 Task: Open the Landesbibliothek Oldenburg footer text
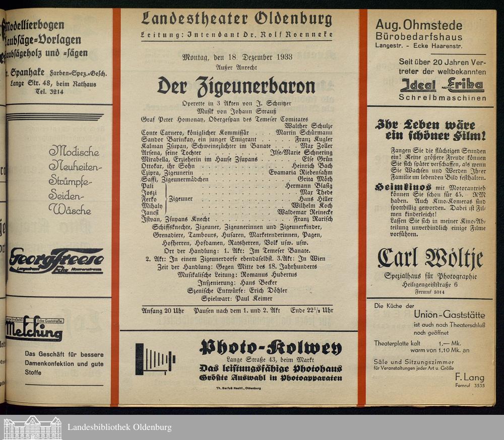pyautogui.click(x=119, y=427)
